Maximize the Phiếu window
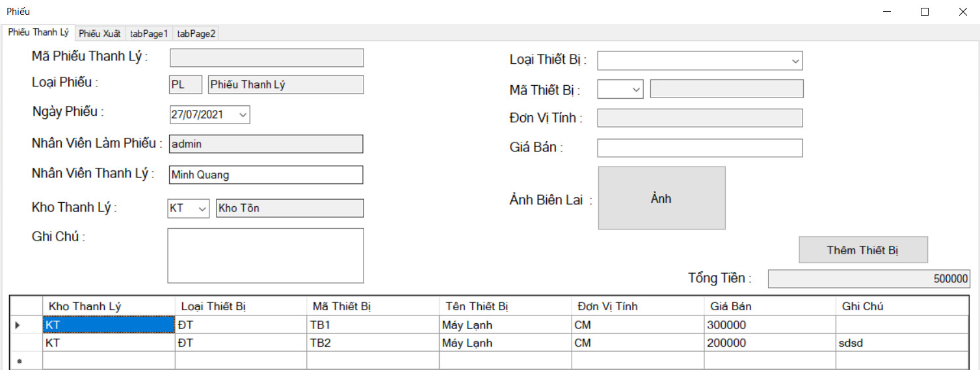 pyautogui.click(x=925, y=12)
